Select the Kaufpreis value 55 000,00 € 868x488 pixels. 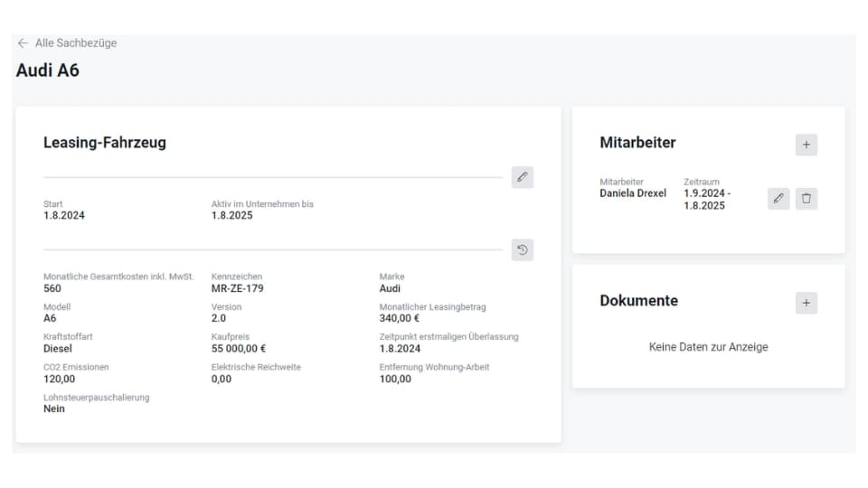pos(239,349)
